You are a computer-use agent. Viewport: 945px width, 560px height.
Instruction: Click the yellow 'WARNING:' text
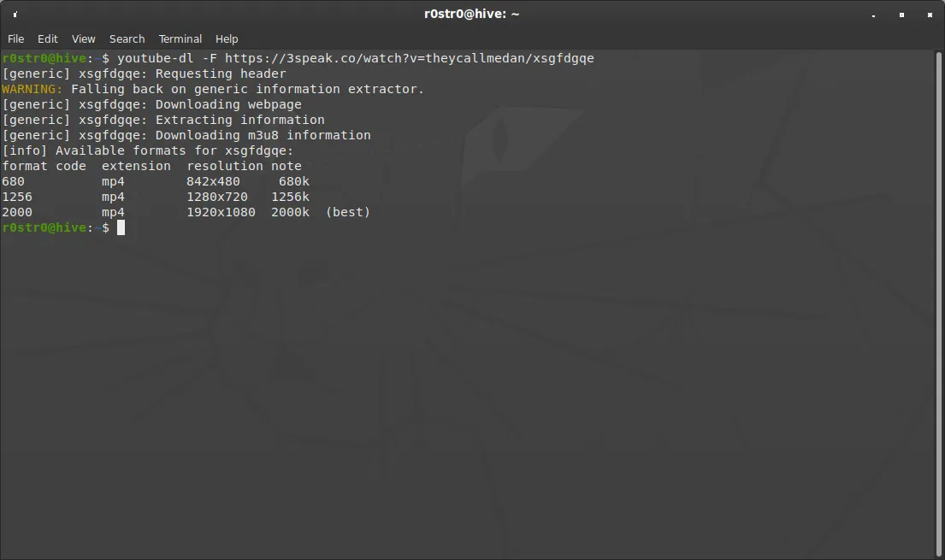(32, 89)
